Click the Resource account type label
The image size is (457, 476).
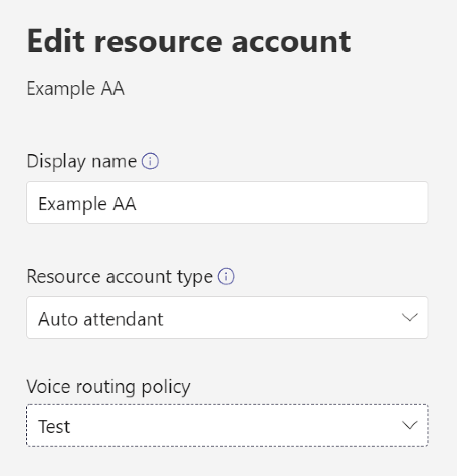pyautogui.click(x=119, y=276)
